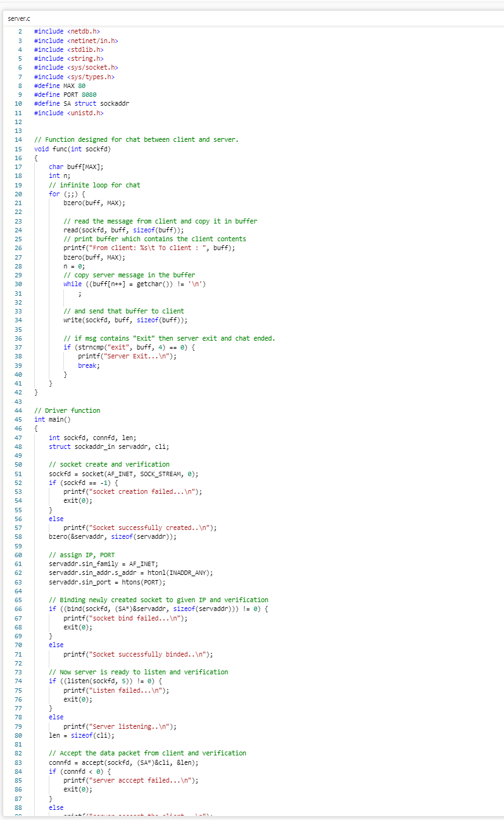Click the '#include <sys/socket.h>' line

(x=76, y=67)
